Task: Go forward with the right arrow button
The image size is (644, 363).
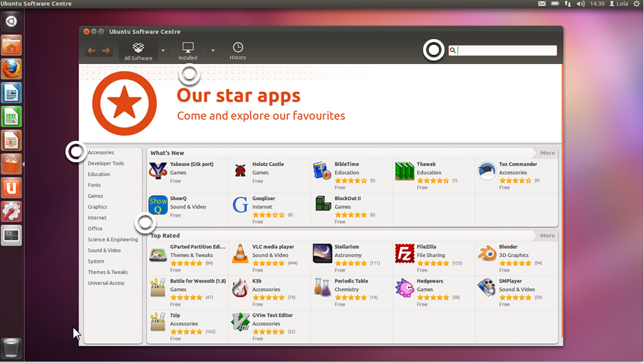Action: pyautogui.click(x=106, y=51)
